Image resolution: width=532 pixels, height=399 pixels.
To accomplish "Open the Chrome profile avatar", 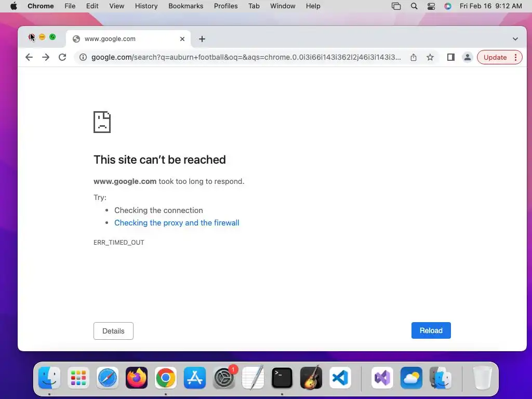I will pos(467,57).
